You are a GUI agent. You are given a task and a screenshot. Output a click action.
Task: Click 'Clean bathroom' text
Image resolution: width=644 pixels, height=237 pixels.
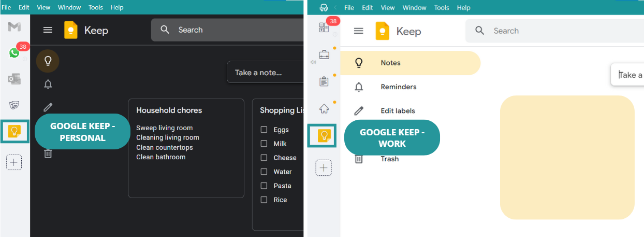pos(160,157)
